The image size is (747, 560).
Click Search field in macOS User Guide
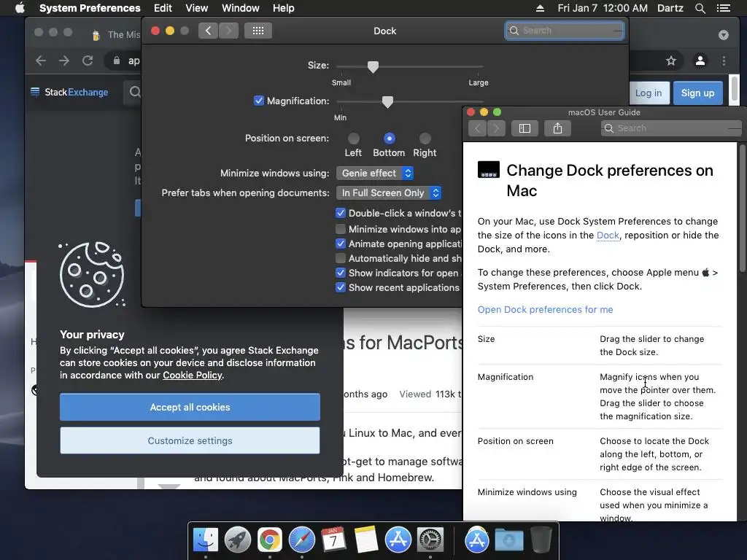[x=671, y=128]
